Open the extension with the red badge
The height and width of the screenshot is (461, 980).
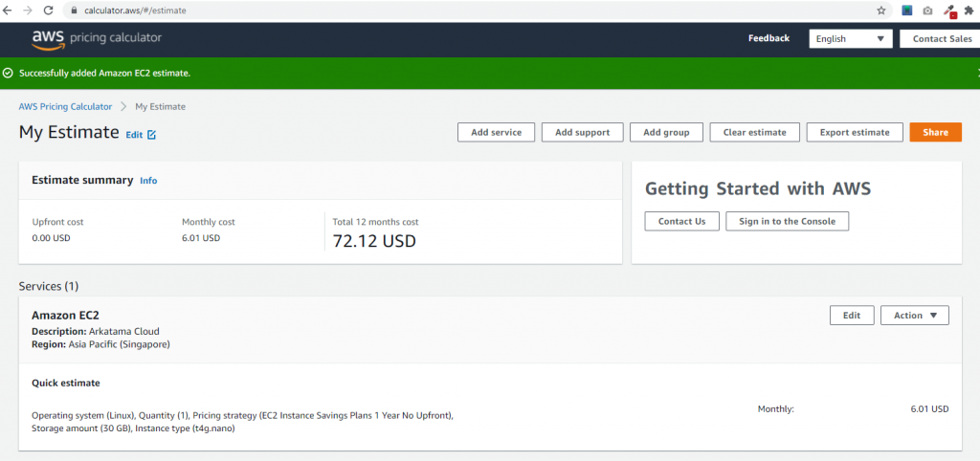pyautogui.click(x=949, y=11)
